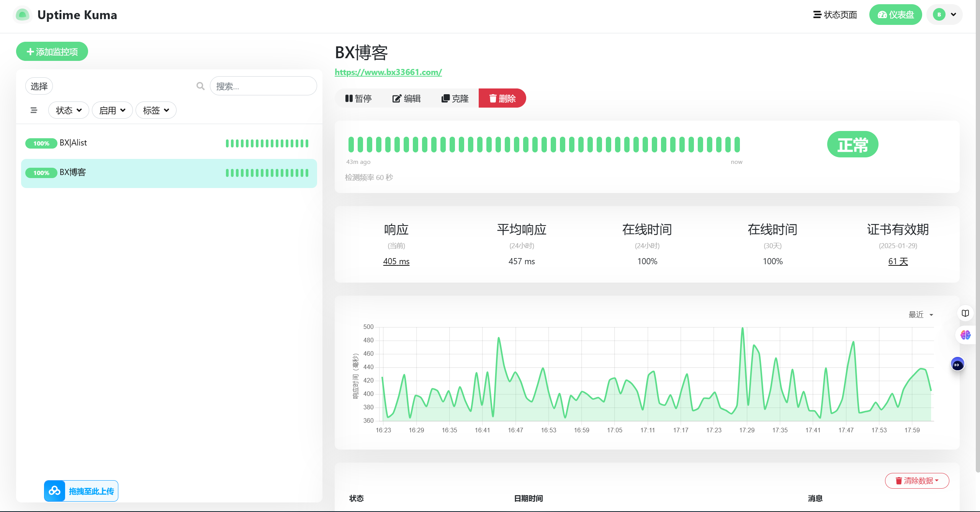Click the 证书有效期 heading
Screen dimensions: 980x512
[898, 230]
